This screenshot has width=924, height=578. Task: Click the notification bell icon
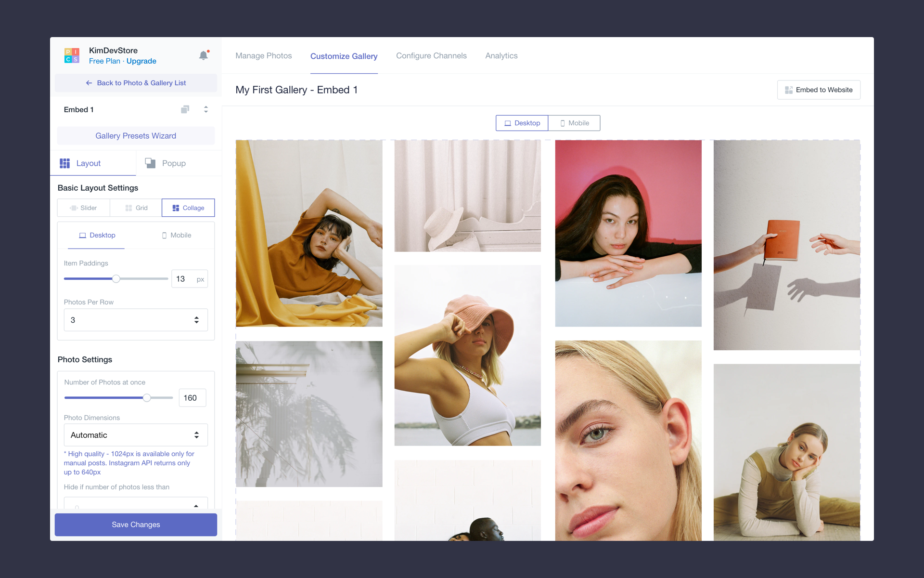(204, 55)
